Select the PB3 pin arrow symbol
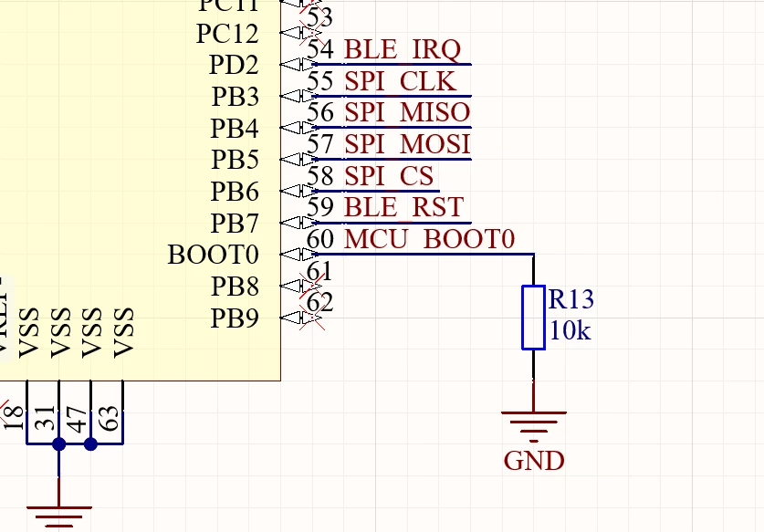Image resolution: width=764 pixels, height=532 pixels. coord(298,96)
